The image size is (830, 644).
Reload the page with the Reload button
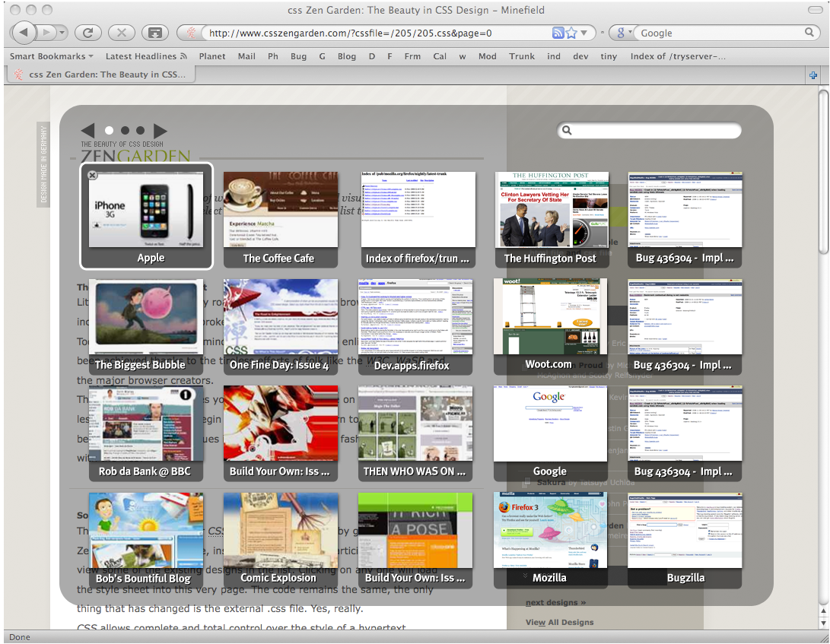(88, 33)
